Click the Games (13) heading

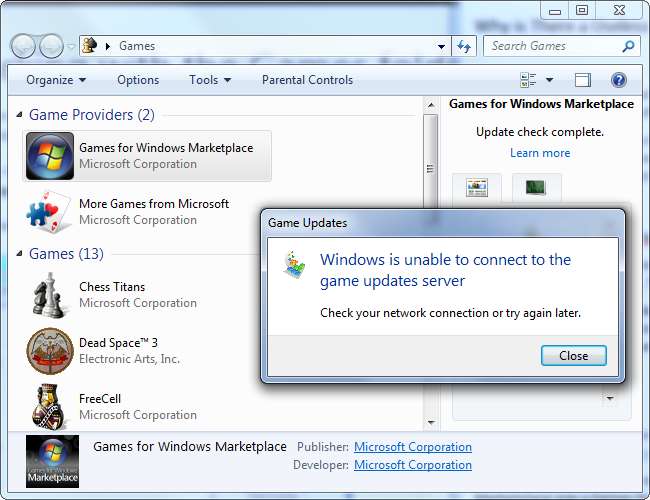(66, 254)
